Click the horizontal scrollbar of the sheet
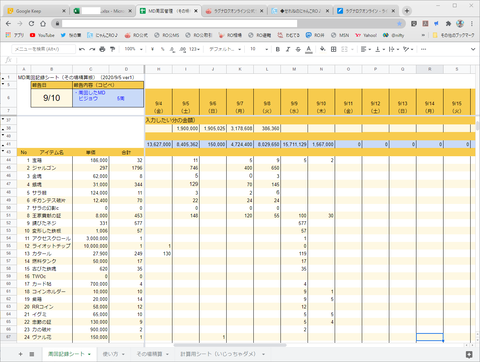 coord(230,345)
